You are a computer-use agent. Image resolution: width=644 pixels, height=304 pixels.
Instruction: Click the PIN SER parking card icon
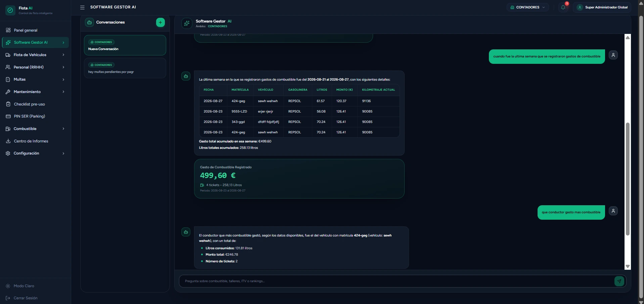pos(8,116)
